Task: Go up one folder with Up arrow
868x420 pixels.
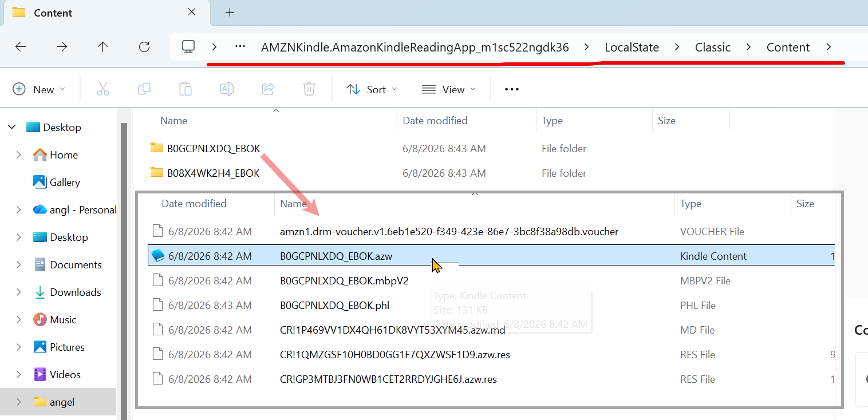Action: (x=103, y=47)
